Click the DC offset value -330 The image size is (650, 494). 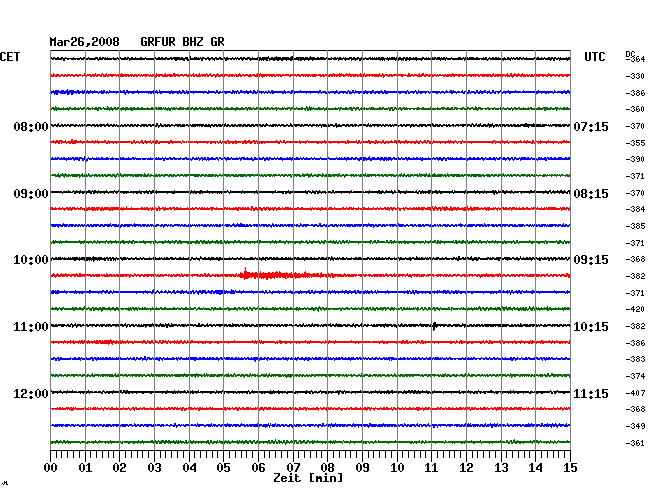tap(635, 76)
